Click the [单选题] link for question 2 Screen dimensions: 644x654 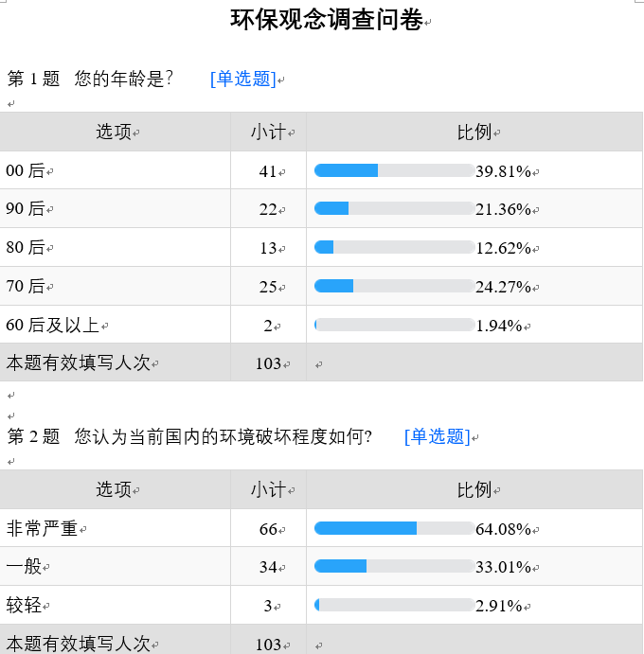pyautogui.click(x=437, y=436)
